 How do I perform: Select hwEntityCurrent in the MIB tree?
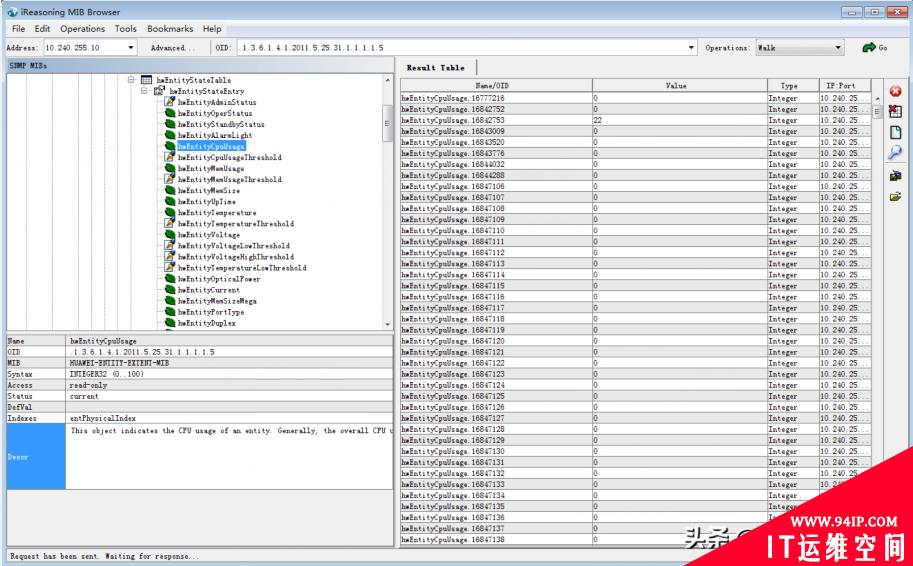[x=208, y=290]
